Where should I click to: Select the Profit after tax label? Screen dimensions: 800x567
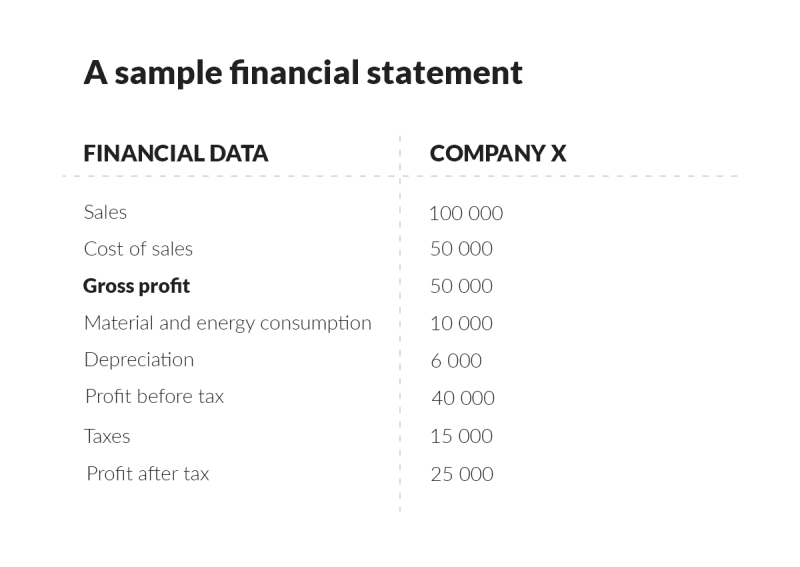coord(148,474)
